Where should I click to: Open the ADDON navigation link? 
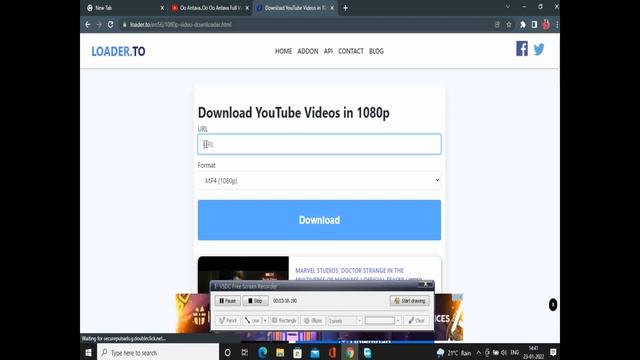308,51
